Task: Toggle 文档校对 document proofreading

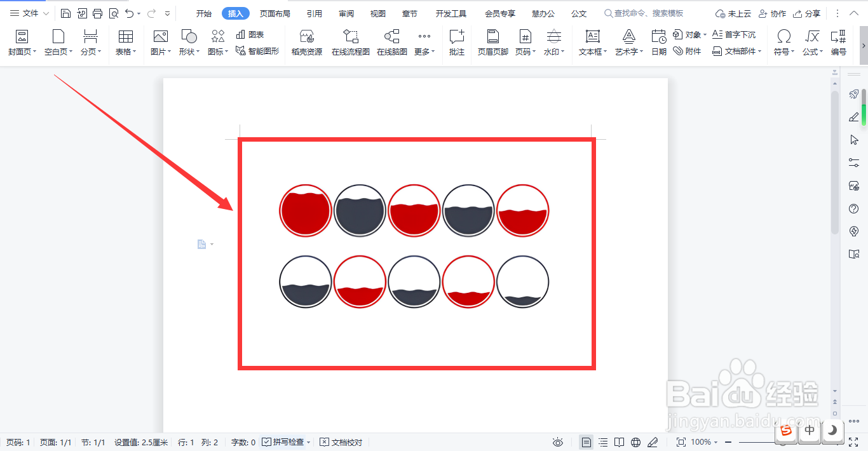Action: 341,442
